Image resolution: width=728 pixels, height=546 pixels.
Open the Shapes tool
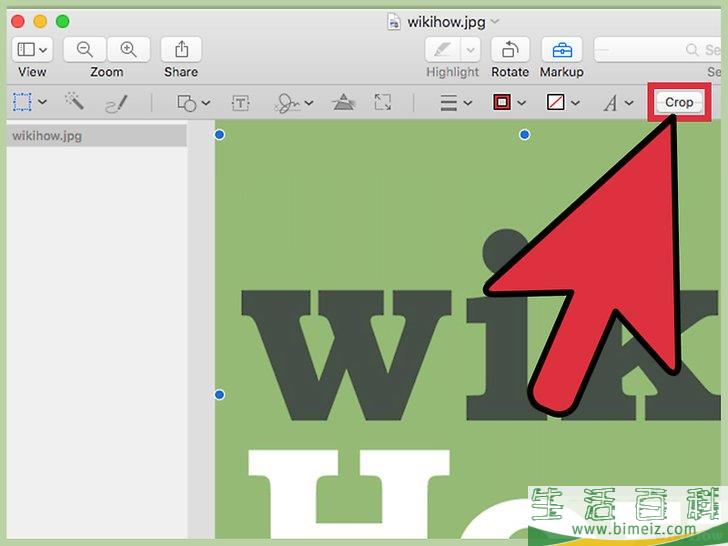tap(187, 103)
